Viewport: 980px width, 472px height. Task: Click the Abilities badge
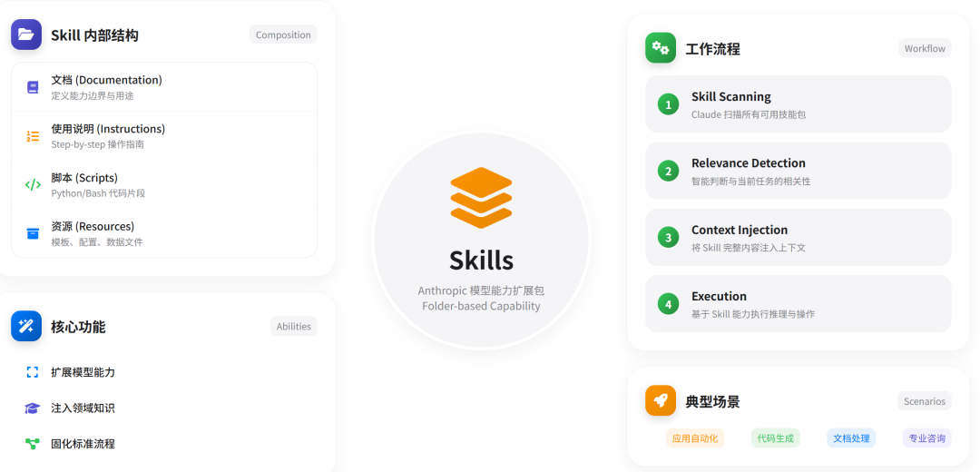tap(294, 326)
